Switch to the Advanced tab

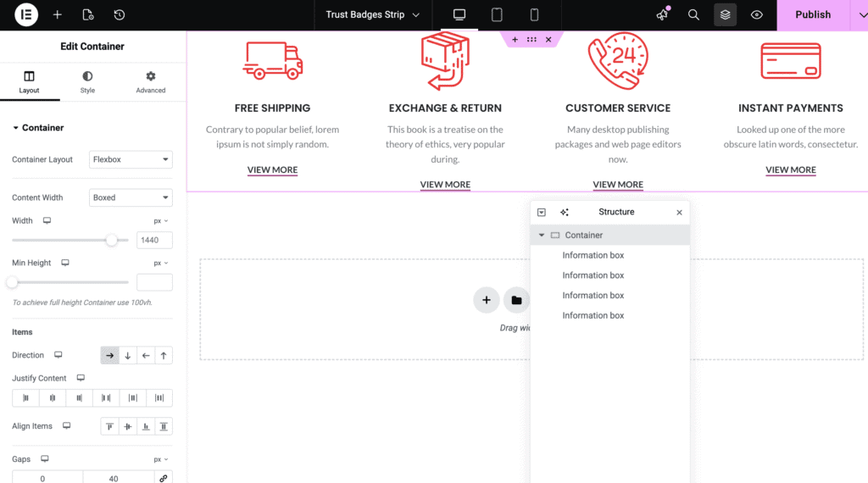(151, 82)
